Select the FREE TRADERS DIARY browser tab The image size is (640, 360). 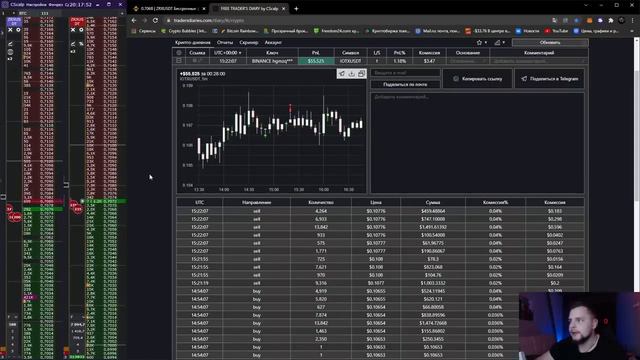(x=249, y=8)
